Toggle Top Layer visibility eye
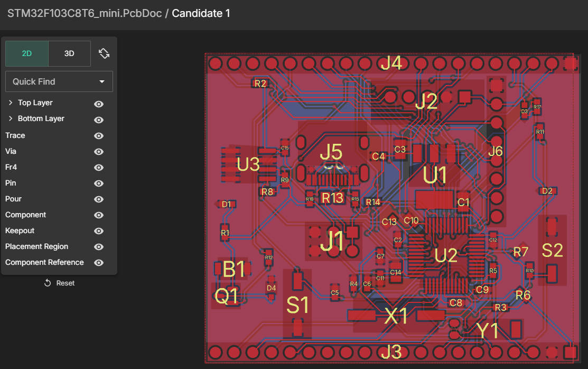 [99, 104]
